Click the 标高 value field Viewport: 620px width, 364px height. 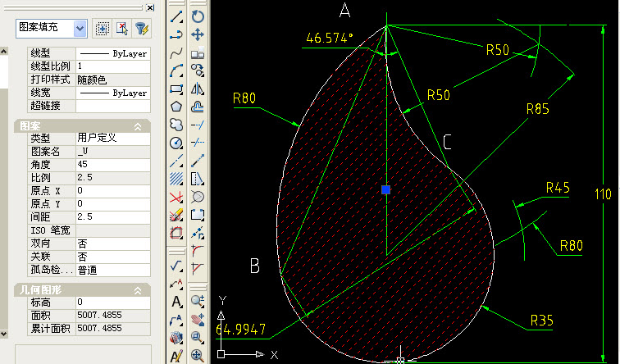(113, 303)
